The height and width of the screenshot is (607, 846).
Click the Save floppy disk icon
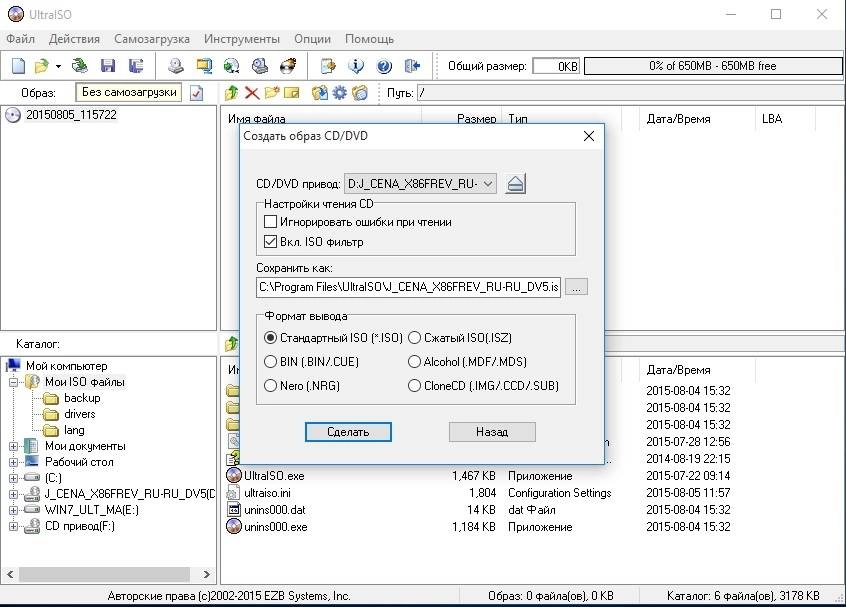[108, 66]
